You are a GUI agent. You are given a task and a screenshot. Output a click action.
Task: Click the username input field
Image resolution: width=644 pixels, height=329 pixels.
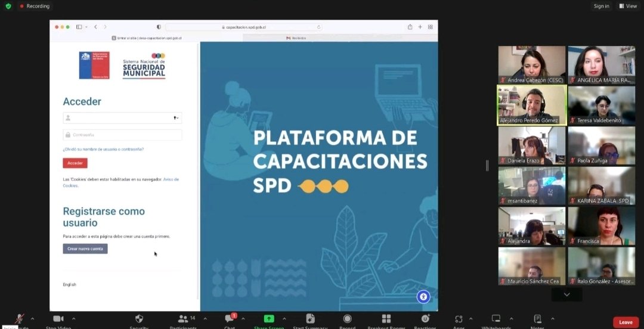pos(122,118)
